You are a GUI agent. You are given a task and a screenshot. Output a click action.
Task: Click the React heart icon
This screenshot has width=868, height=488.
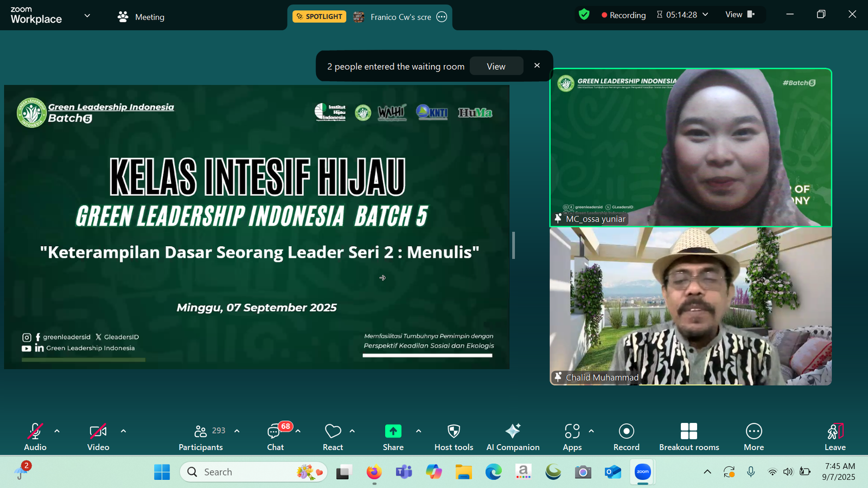tap(333, 437)
